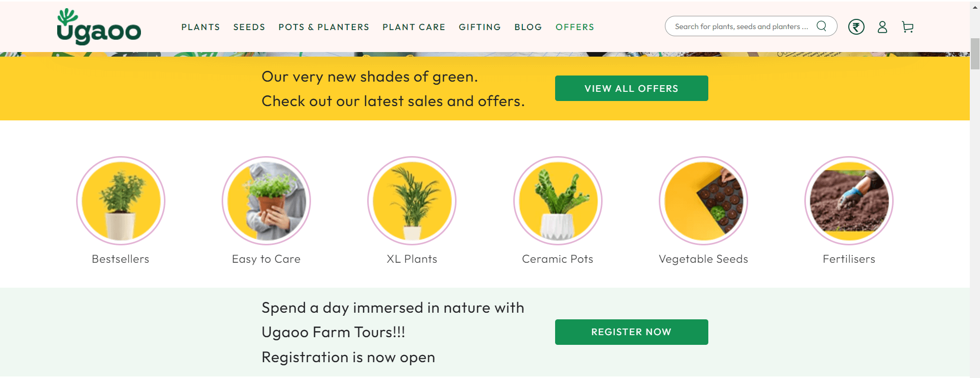The height and width of the screenshot is (378, 980).
Task: Open the Bestsellers category circle
Action: 121,200
